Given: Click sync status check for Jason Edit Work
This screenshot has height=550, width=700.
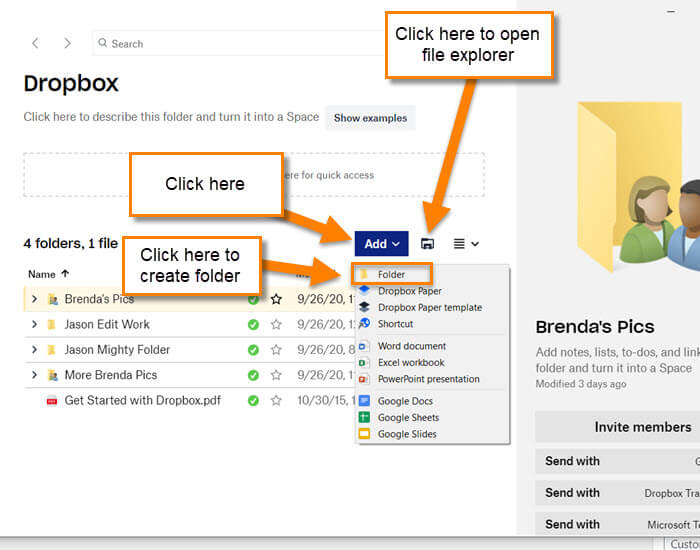Looking at the screenshot, I should pos(253,325).
